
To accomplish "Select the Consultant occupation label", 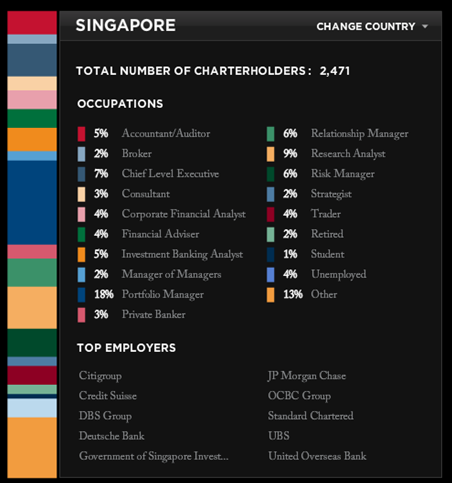I will 146,194.
